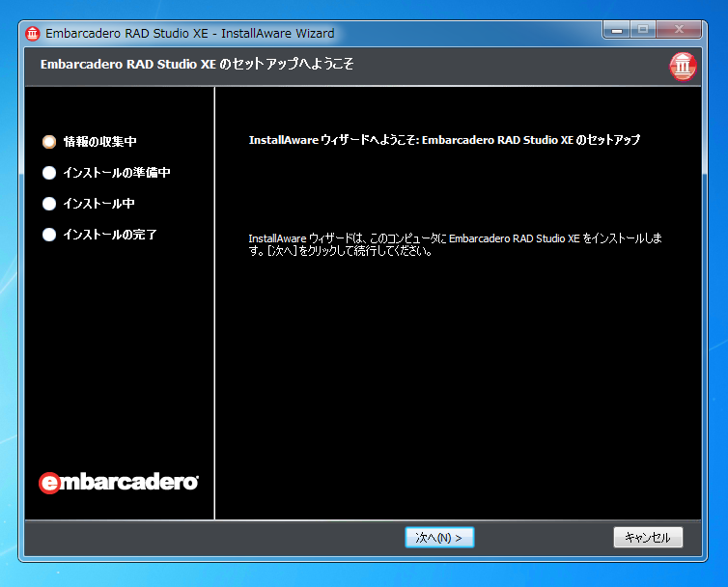Viewport: 728px width, 587px height.
Task: Select the インストールの完了 step indicator
Action: tap(49, 235)
